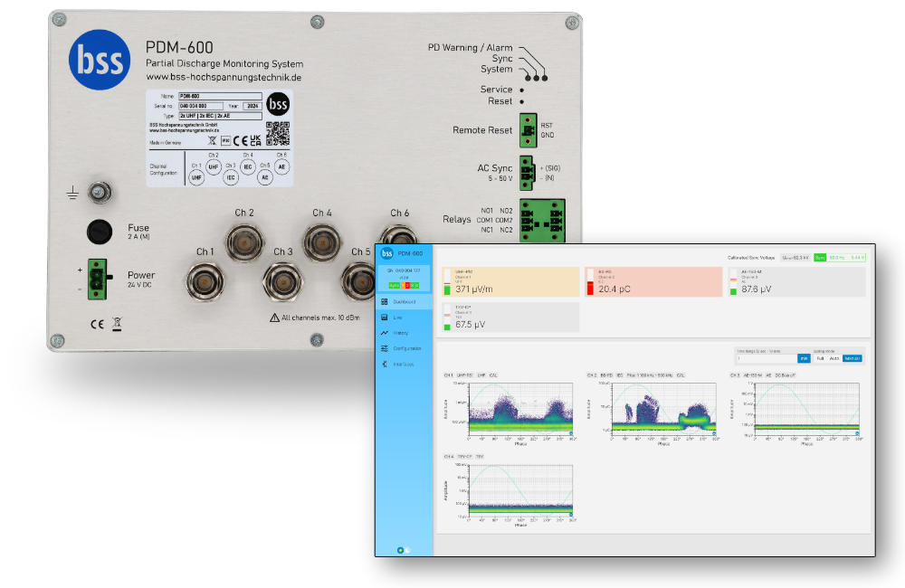Screen dimensions: 905x588
Task: Click the red channel 2 status badge
Action: point(408,286)
